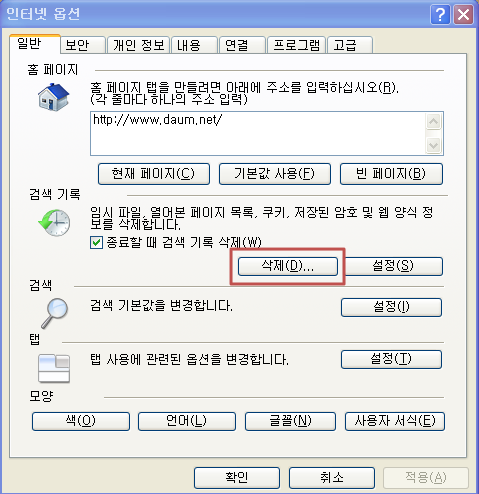479x494 pixels.
Task: Click scroll down arrow in homepage box
Action: coord(433,145)
